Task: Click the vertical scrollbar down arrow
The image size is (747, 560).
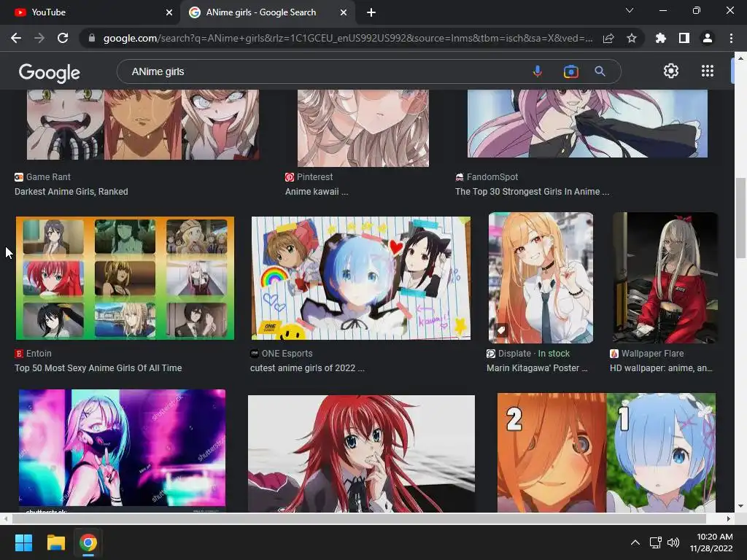Action: coord(740,506)
